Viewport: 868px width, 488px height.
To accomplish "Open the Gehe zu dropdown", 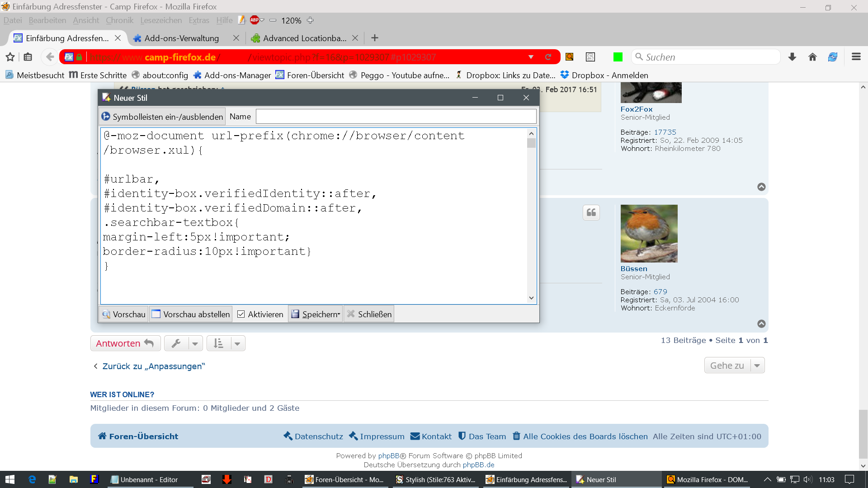I will click(734, 365).
